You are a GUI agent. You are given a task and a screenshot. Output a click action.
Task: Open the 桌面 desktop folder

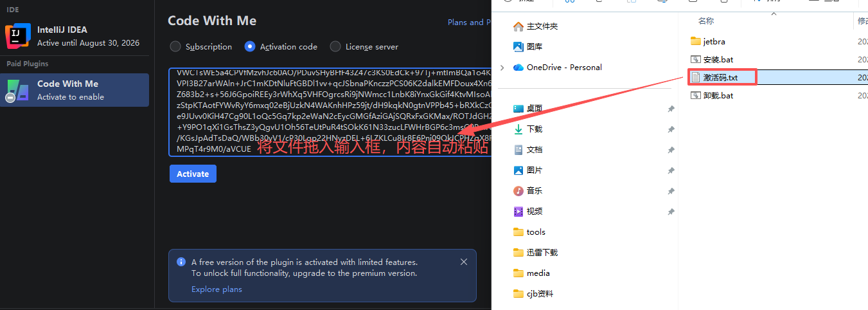tap(528, 109)
